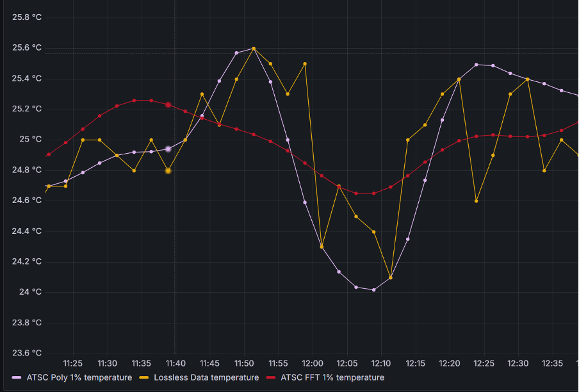This screenshot has width=579, height=392.
Task: Click the highlighted pink Poly data point near 11:39
Action: tap(168, 149)
